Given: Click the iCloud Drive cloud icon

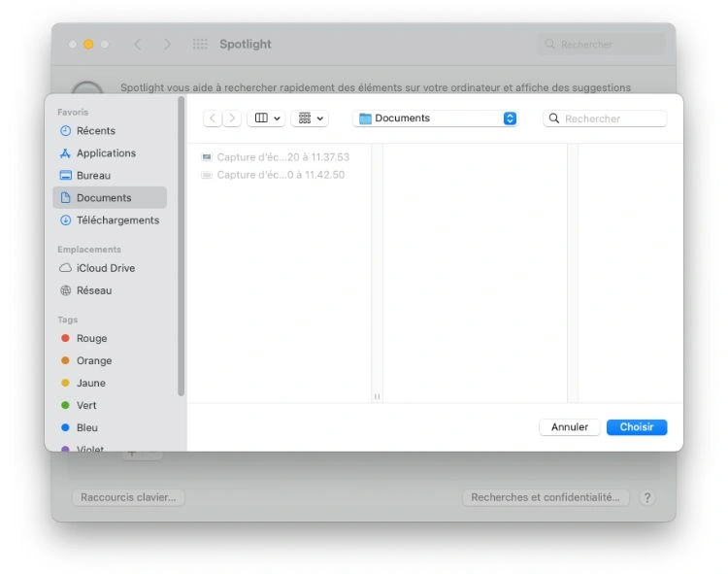Looking at the screenshot, I should click(65, 268).
